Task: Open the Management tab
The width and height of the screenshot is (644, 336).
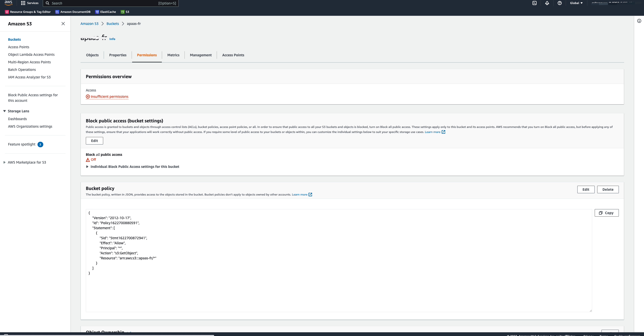Action: (201, 55)
